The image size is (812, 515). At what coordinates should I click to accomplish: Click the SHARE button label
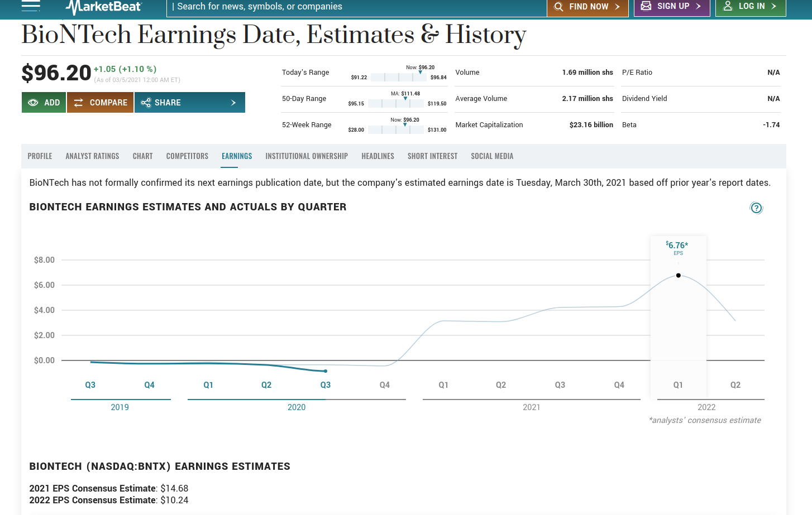(168, 103)
